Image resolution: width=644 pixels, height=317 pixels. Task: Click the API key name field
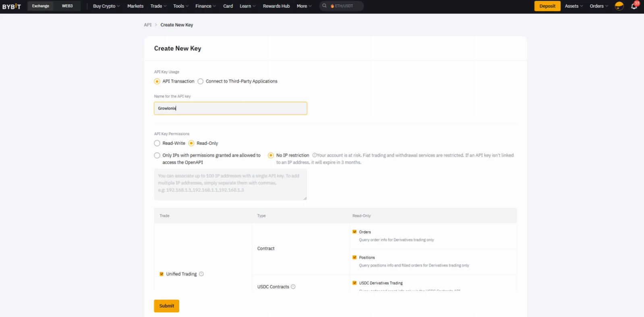coord(230,108)
